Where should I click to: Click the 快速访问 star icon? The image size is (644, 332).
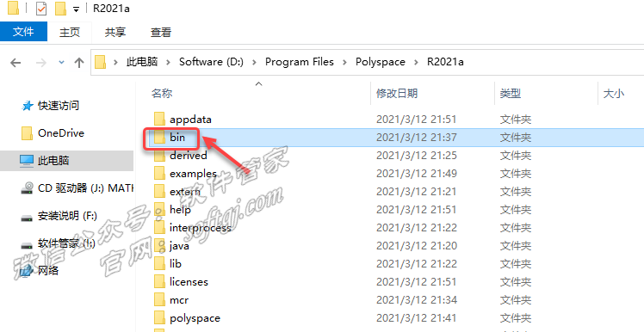pyautogui.click(x=27, y=106)
